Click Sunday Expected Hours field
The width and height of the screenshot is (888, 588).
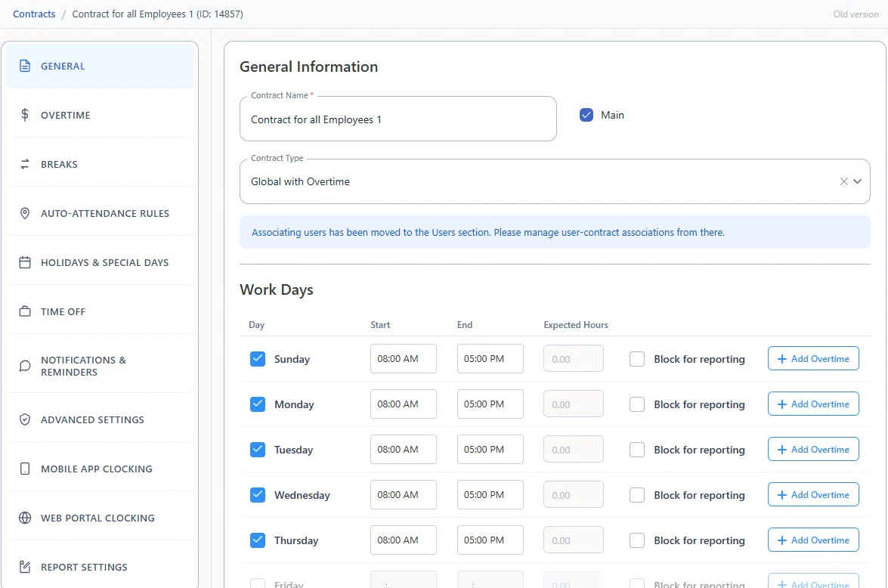click(x=573, y=358)
